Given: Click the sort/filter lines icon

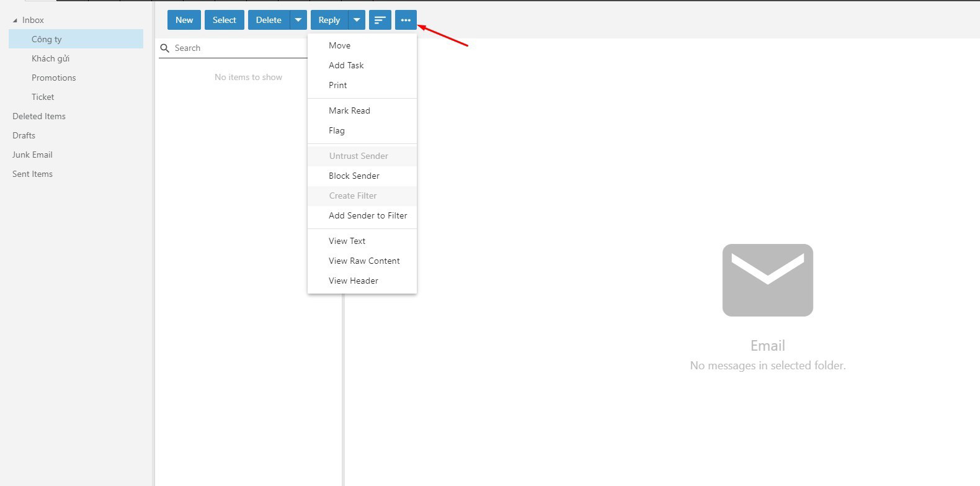Looking at the screenshot, I should [x=380, y=20].
